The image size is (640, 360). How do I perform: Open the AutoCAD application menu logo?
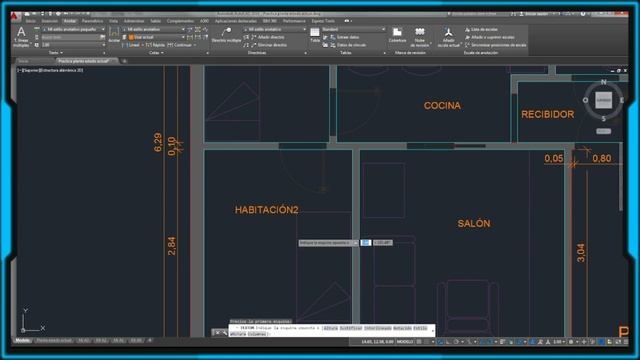click(15, 17)
